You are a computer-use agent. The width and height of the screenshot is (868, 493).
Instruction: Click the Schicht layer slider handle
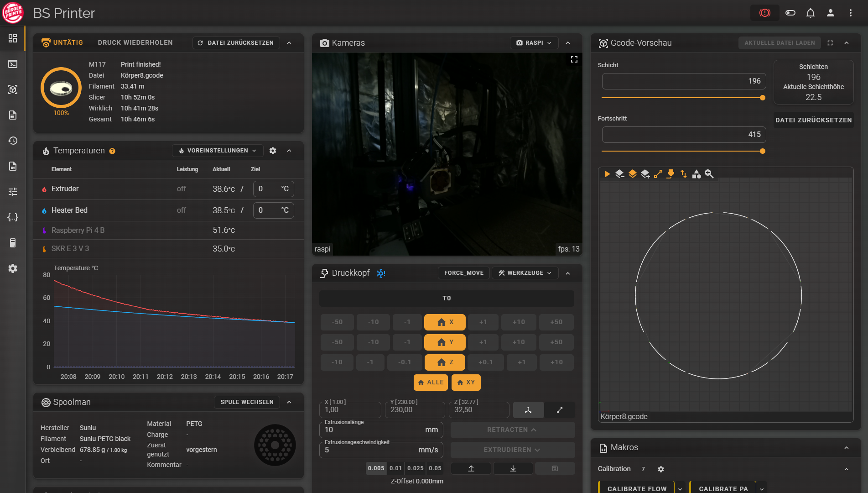(x=762, y=98)
